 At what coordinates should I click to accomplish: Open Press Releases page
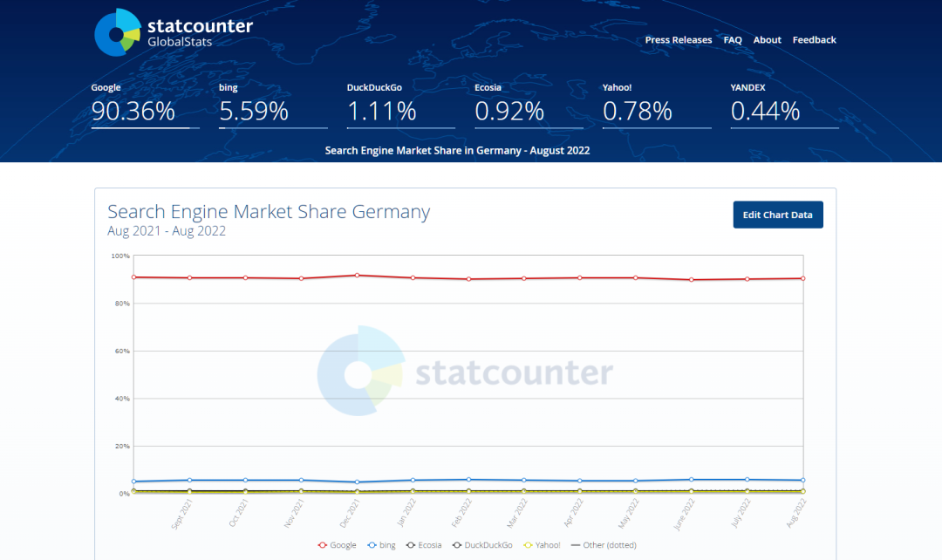point(679,40)
